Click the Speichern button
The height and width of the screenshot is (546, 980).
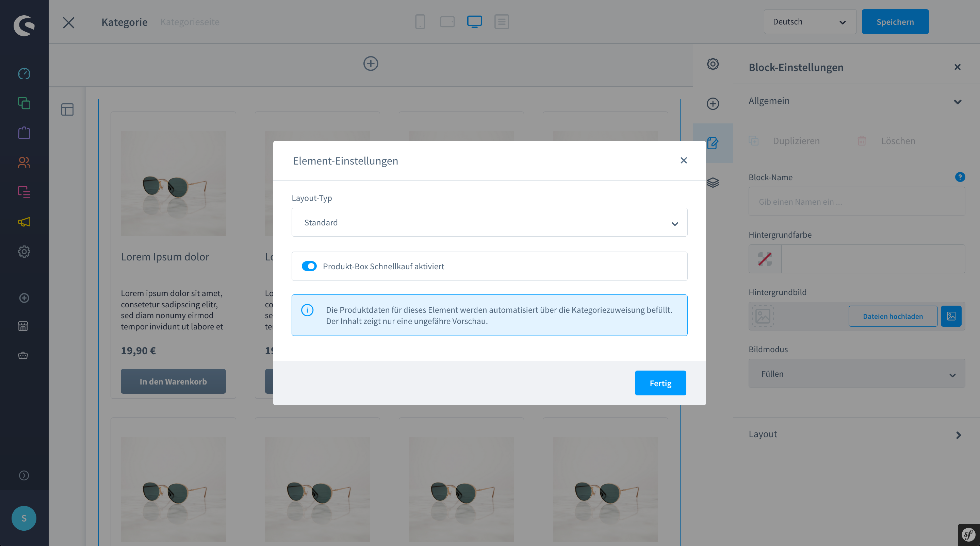pos(895,22)
